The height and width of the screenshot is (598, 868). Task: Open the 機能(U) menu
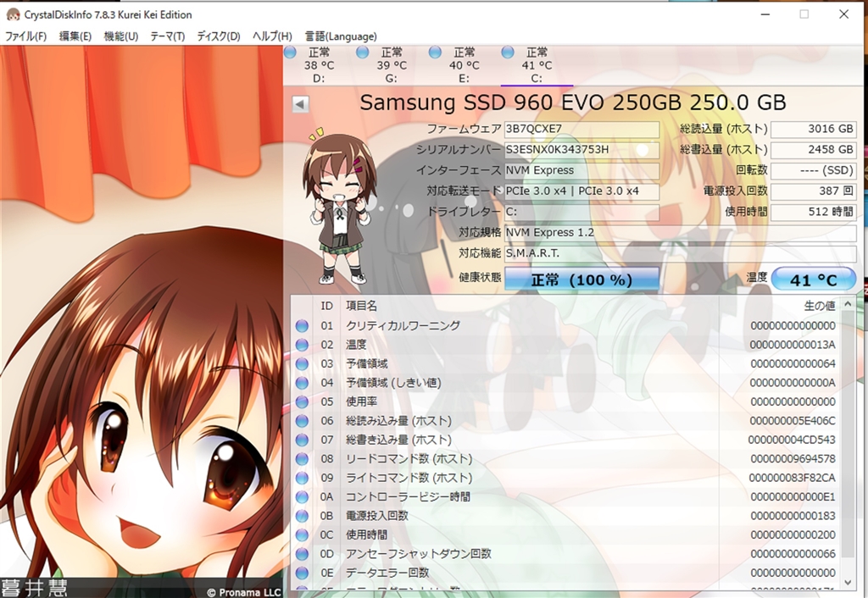(120, 36)
